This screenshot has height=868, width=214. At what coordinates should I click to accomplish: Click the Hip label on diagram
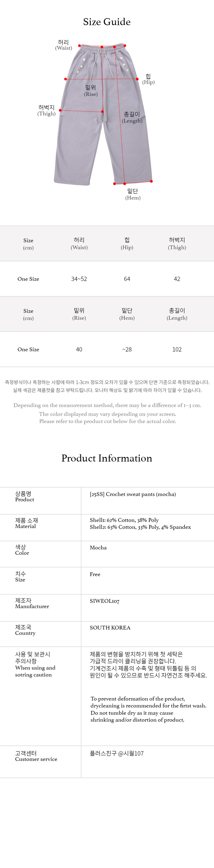click(x=148, y=79)
